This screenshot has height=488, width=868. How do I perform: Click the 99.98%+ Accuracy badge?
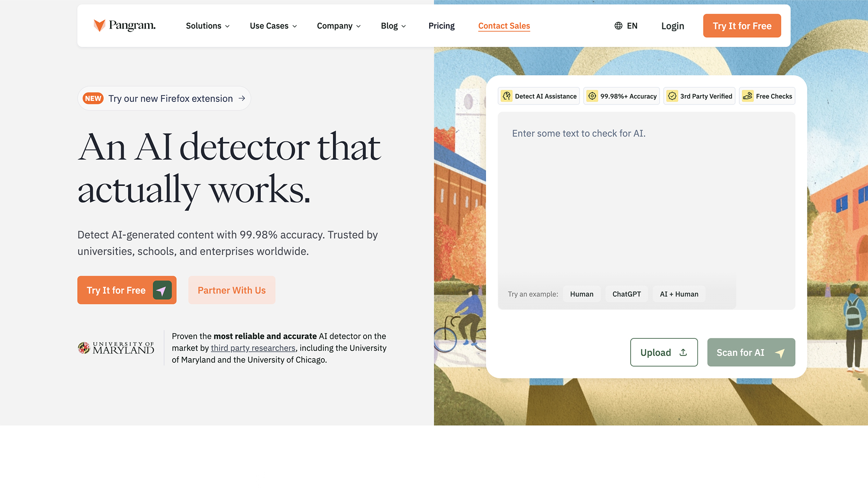point(621,96)
